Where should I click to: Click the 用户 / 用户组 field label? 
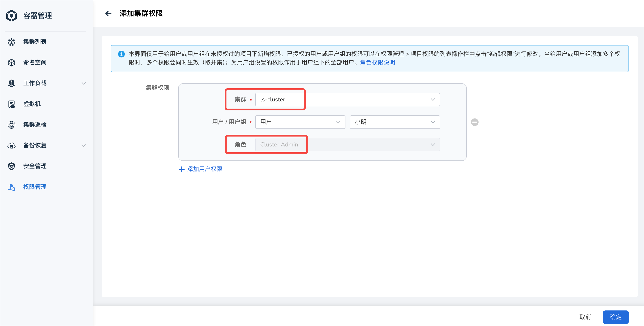point(229,122)
